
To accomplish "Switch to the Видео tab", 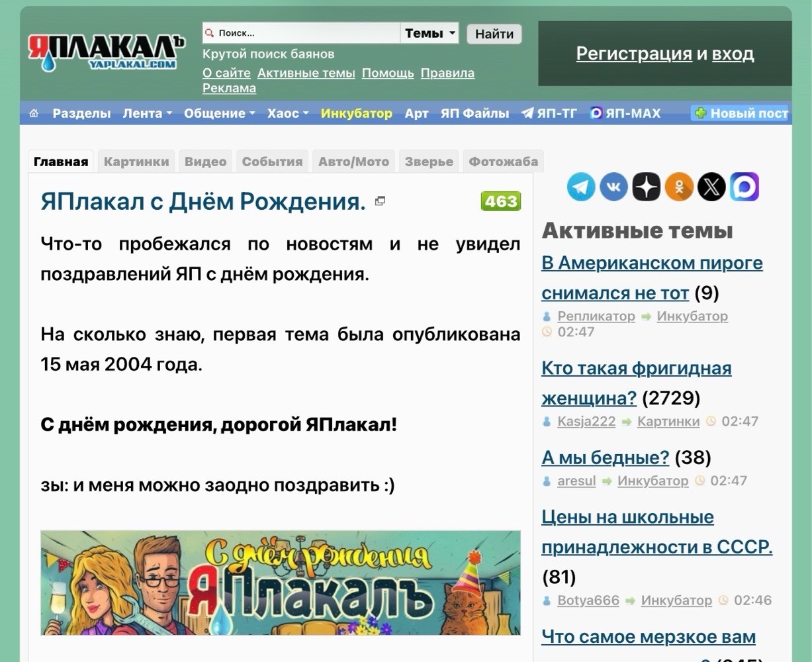I will pos(205,162).
